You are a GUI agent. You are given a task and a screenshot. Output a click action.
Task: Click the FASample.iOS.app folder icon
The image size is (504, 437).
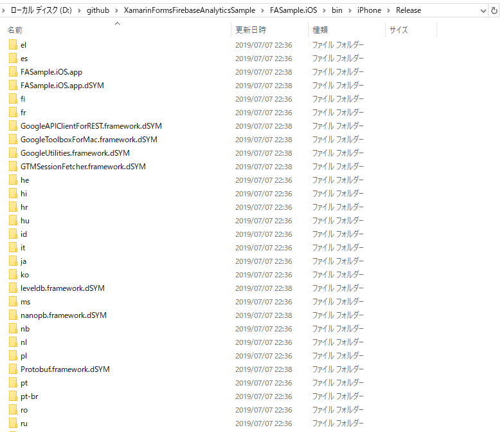pyautogui.click(x=13, y=72)
